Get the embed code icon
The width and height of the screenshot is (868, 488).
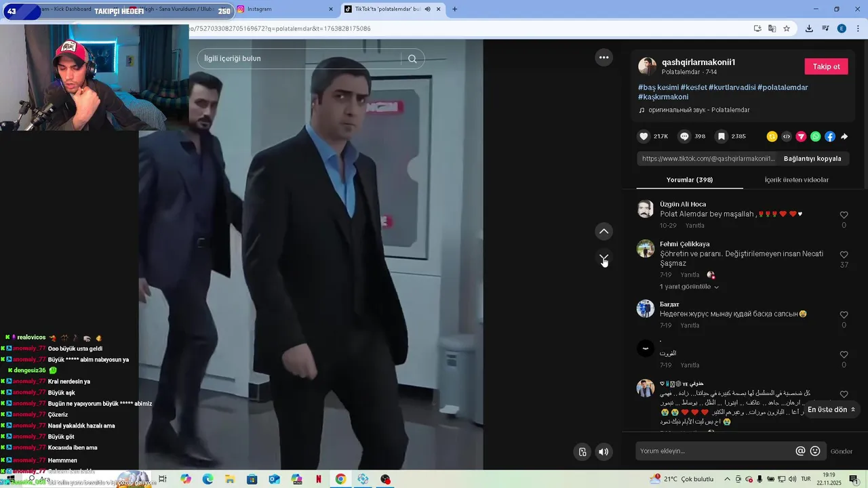[787, 136]
